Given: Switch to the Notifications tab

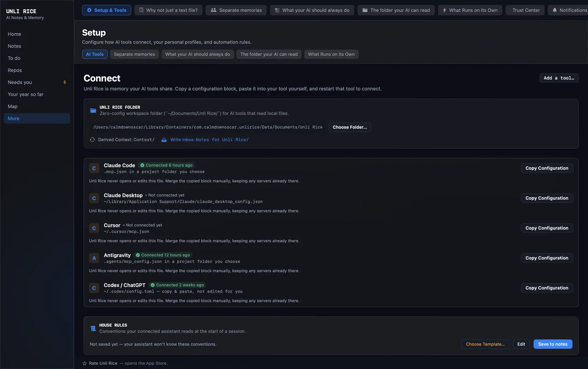Looking at the screenshot, I should point(569,10).
